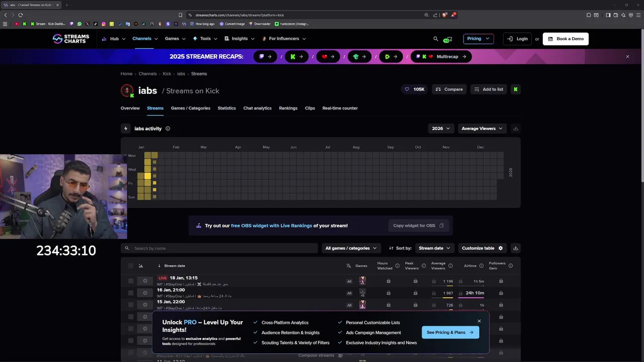Tick the checkbox for 15 Jan 22:00 stream
The width and height of the screenshot is (644, 362).
pos(131,305)
